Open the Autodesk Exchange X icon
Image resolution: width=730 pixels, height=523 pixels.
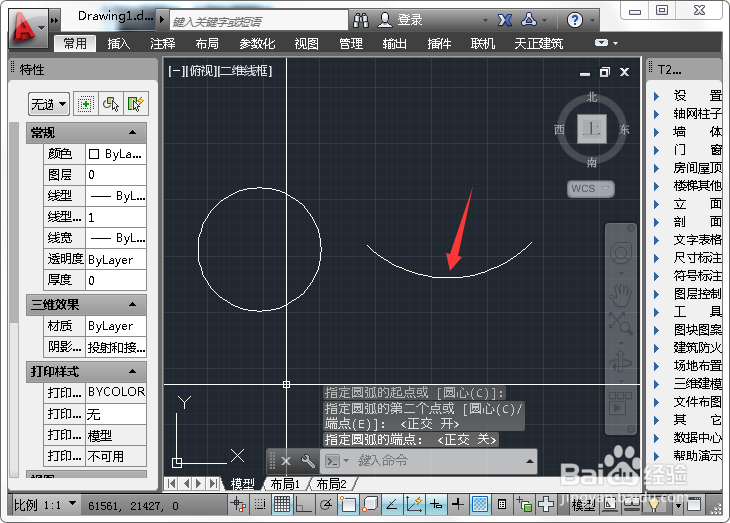click(505, 20)
